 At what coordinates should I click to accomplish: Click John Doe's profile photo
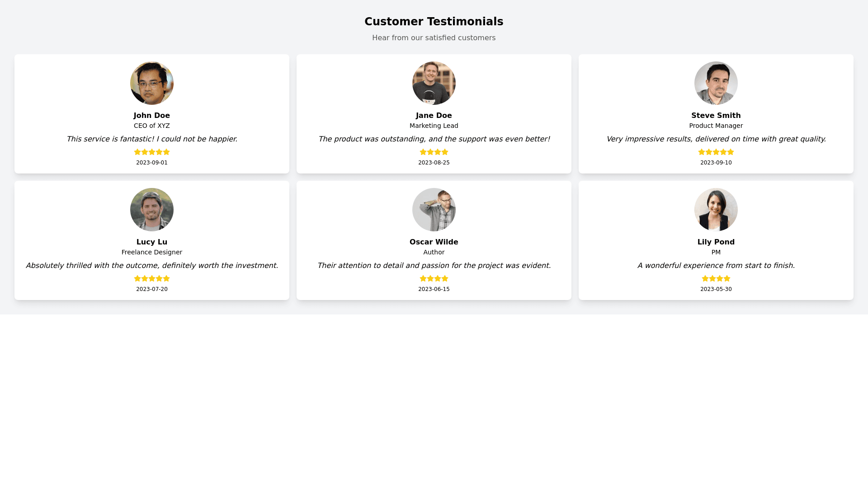point(152,83)
